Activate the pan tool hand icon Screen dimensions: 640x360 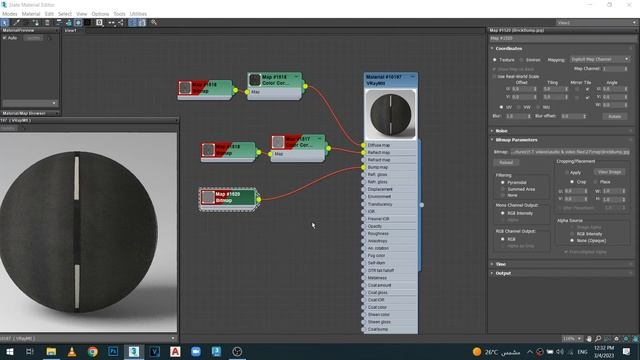(x=589, y=339)
